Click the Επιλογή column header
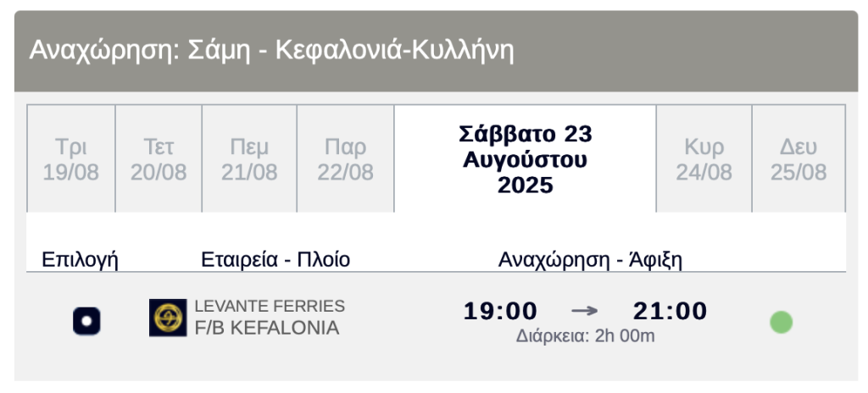 tap(81, 259)
